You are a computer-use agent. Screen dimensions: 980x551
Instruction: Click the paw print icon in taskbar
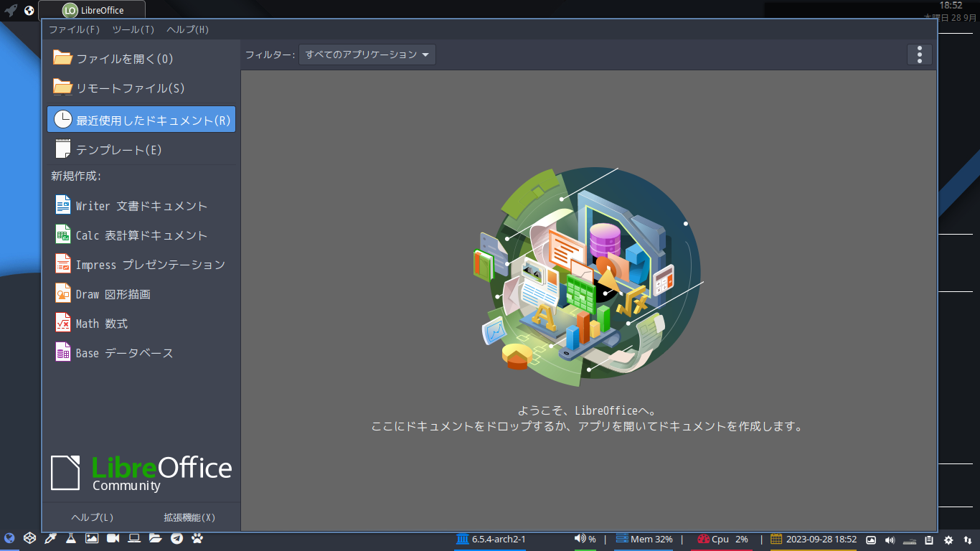pos(197,538)
